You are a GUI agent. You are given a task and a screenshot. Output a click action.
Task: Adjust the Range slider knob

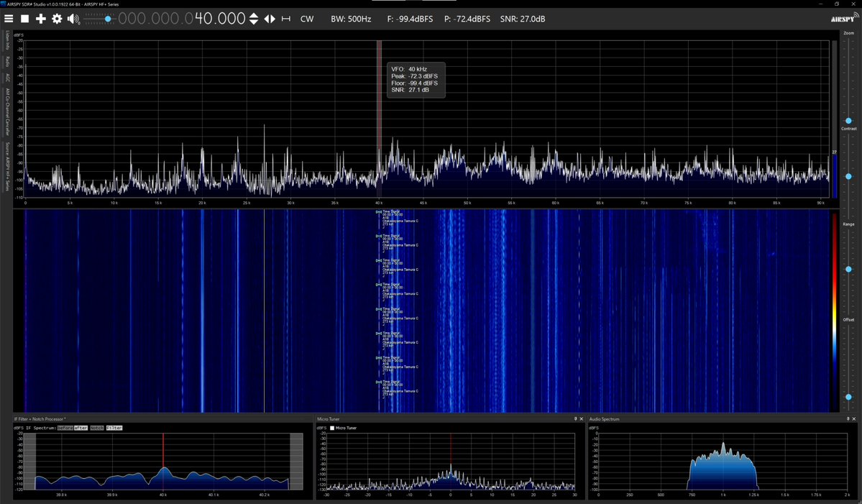(x=848, y=270)
